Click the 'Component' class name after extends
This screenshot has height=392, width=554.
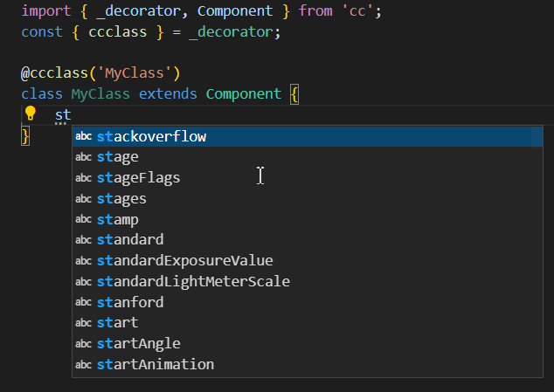(244, 93)
